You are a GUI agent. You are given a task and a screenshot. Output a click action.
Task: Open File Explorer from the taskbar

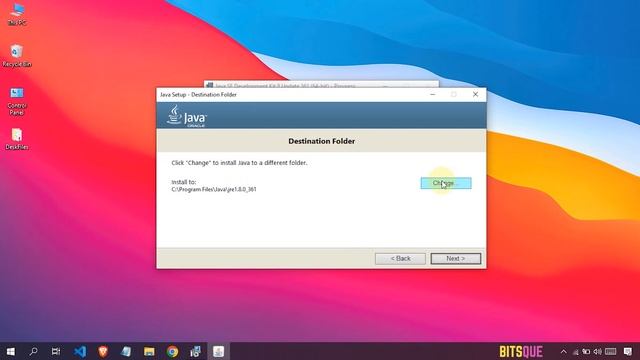pyautogui.click(x=149, y=351)
